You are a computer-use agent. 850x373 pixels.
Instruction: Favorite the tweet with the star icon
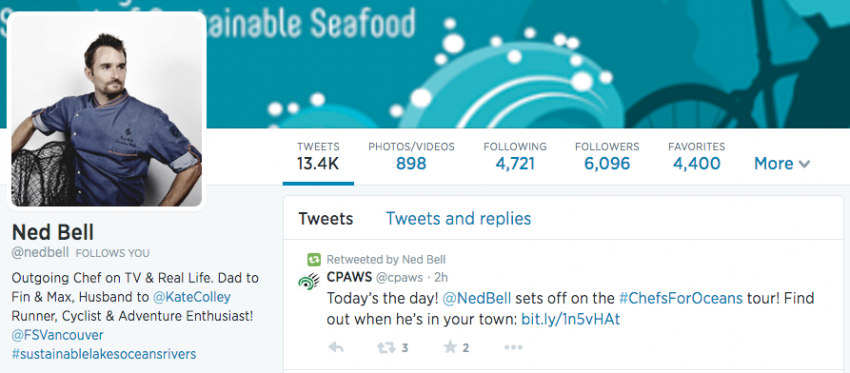click(x=450, y=347)
